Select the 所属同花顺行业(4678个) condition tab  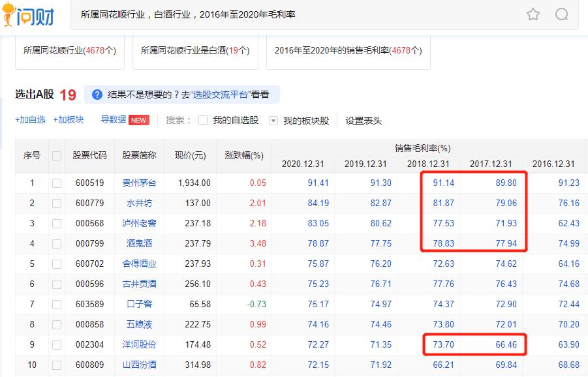click(x=70, y=51)
